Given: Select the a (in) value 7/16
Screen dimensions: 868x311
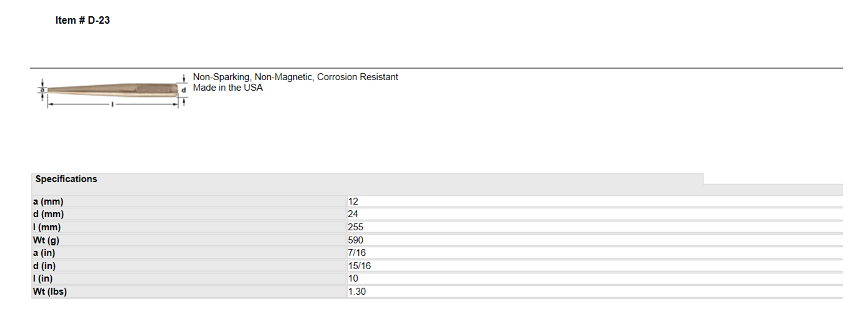Looking at the screenshot, I should point(357,253).
